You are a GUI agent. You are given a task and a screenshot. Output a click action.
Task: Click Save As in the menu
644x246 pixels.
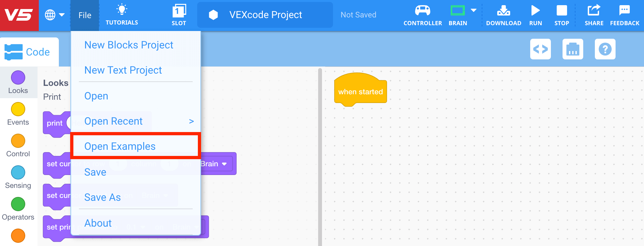point(102,197)
